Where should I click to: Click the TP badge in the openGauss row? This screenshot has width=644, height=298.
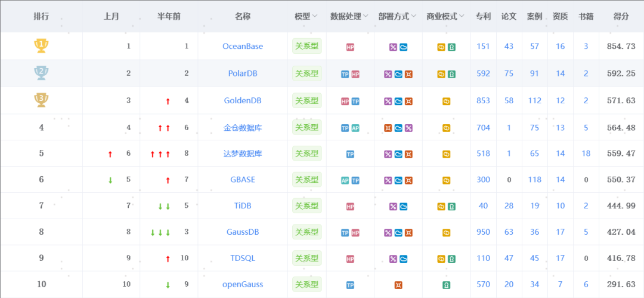point(351,285)
